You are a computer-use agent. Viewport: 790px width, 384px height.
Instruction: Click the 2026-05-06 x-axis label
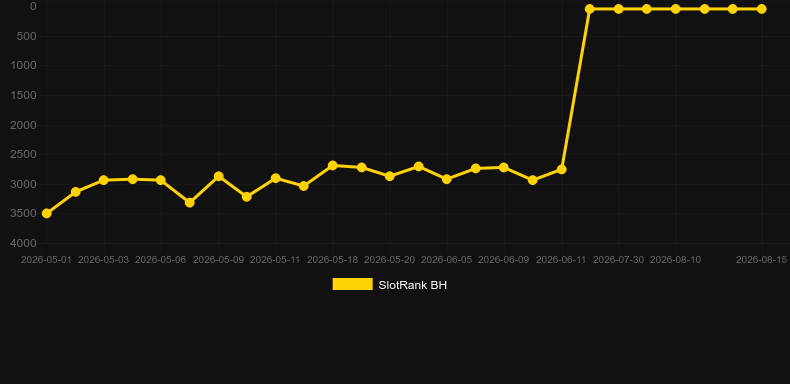click(x=161, y=260)
